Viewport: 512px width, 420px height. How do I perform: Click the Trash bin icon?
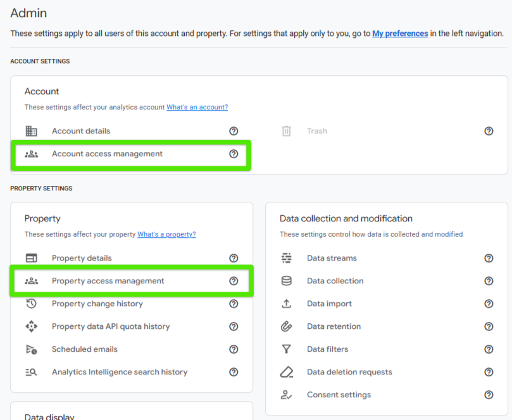tap(286, 131)
